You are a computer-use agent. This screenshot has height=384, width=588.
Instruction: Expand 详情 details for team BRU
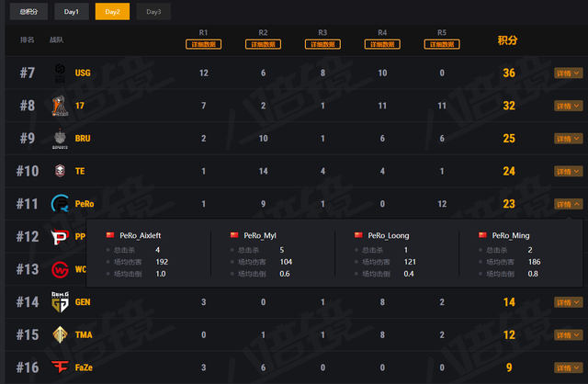[x=567, y=139]
